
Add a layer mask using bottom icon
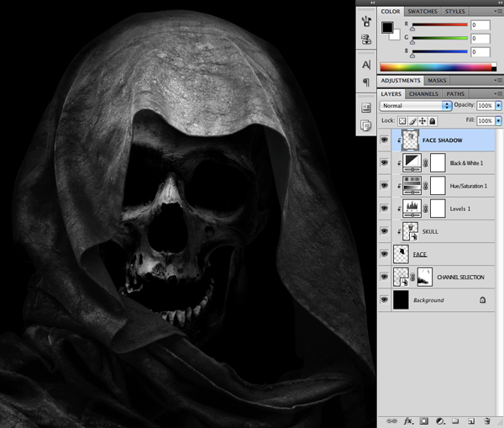click(x=424, y=420)
